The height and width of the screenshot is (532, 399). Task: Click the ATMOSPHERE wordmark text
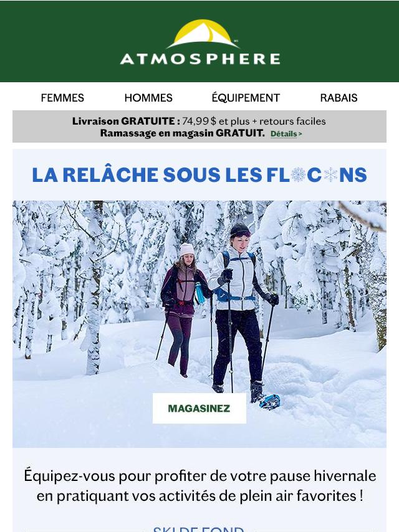[200, 59]
